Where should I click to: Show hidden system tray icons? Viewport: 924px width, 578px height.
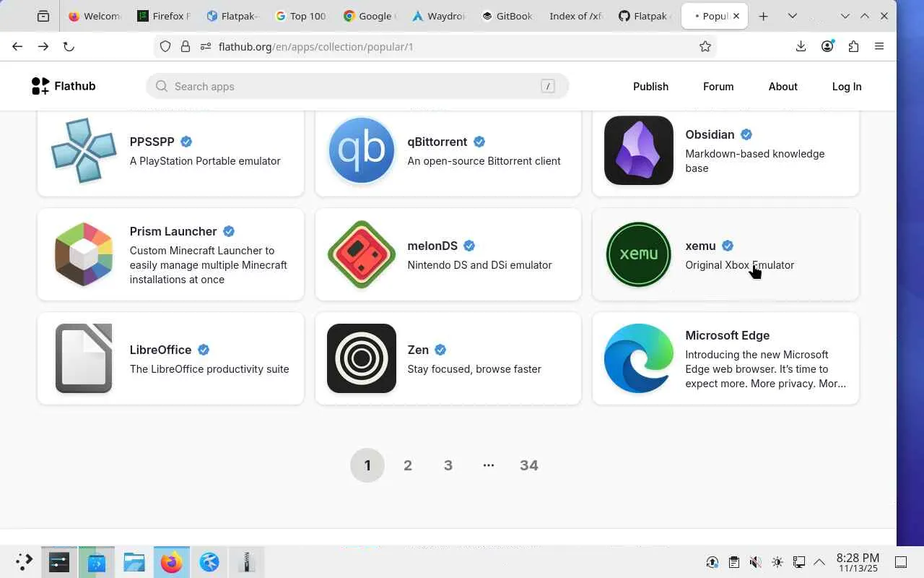click(x=819, y=562)
